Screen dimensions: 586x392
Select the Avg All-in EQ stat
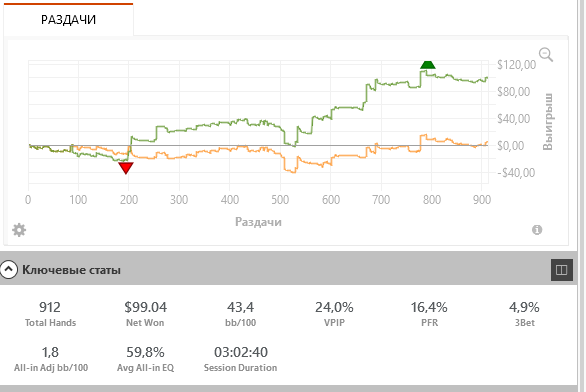click(x=145, y=359)
